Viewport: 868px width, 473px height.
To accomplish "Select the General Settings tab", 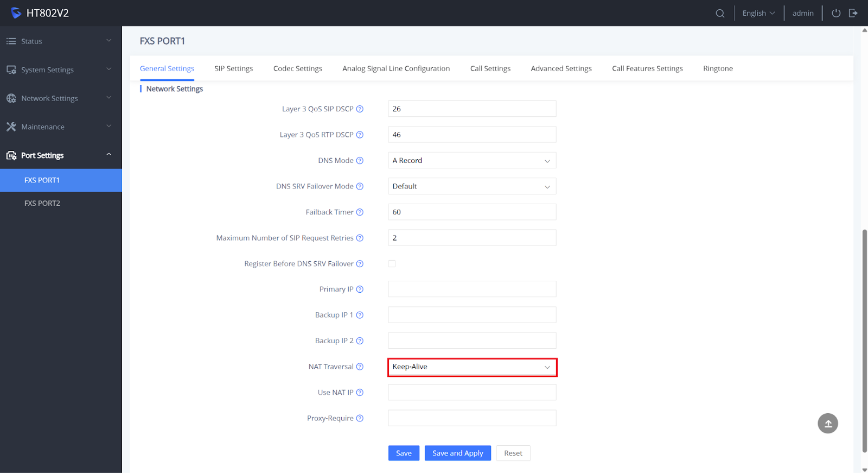I will click(x=167, y=68).
